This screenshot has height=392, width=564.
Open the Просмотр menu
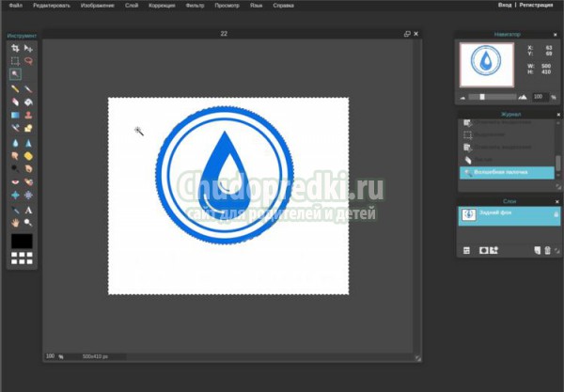tap(227, 6)
